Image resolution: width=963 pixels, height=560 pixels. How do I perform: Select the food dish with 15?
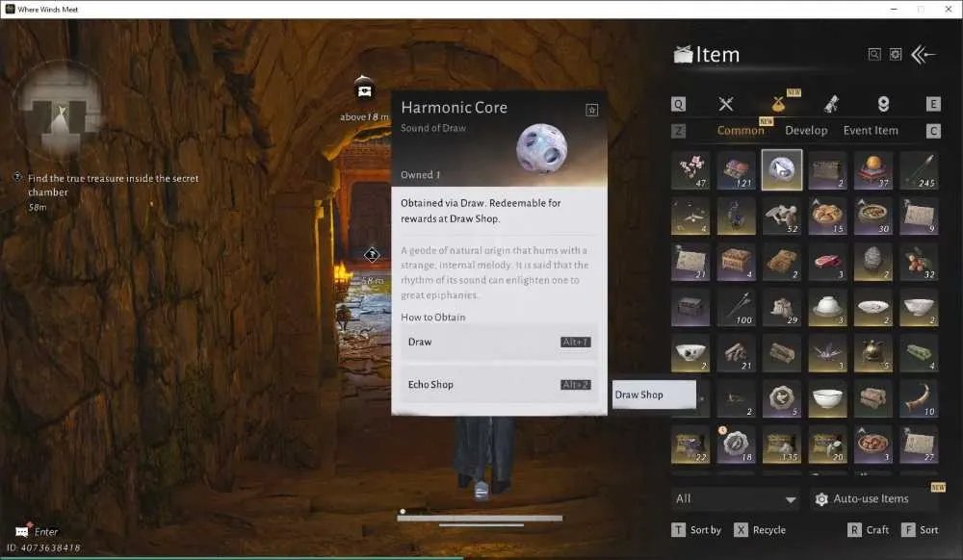[x=827, y=216]
